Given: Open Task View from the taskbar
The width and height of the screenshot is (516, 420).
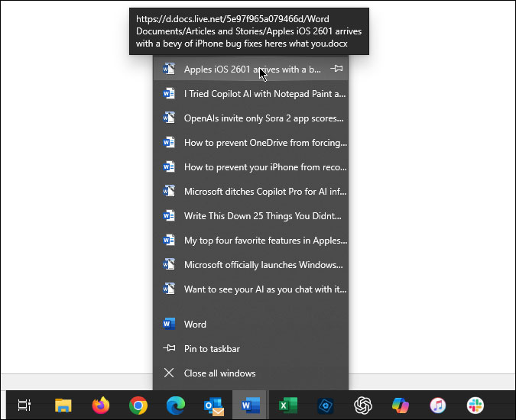Looking at the screenshot, I should coord(24,405).
